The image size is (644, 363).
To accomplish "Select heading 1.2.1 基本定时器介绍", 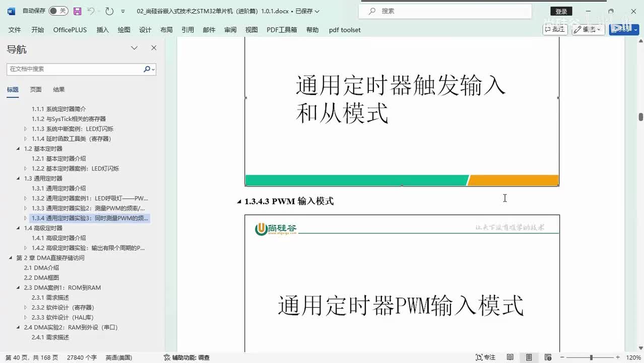I will coord(59,158).
